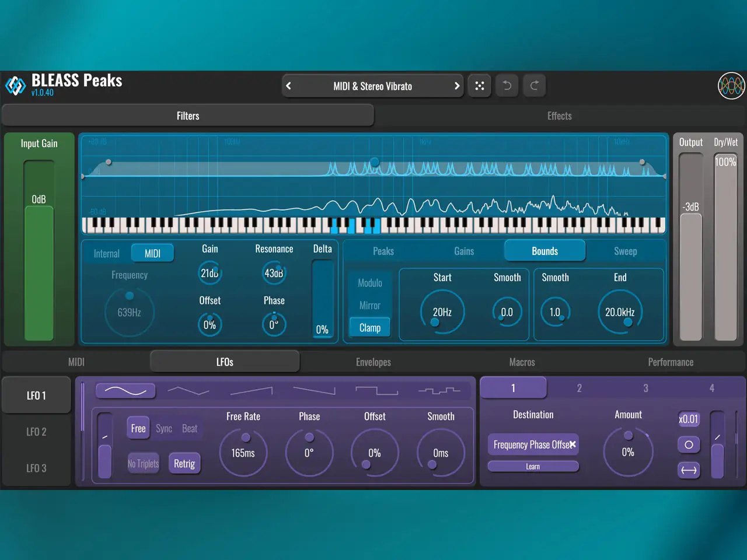This screenshot has width=747, height=560.
Task: Open the Gains tab
Action: (464, 251)
